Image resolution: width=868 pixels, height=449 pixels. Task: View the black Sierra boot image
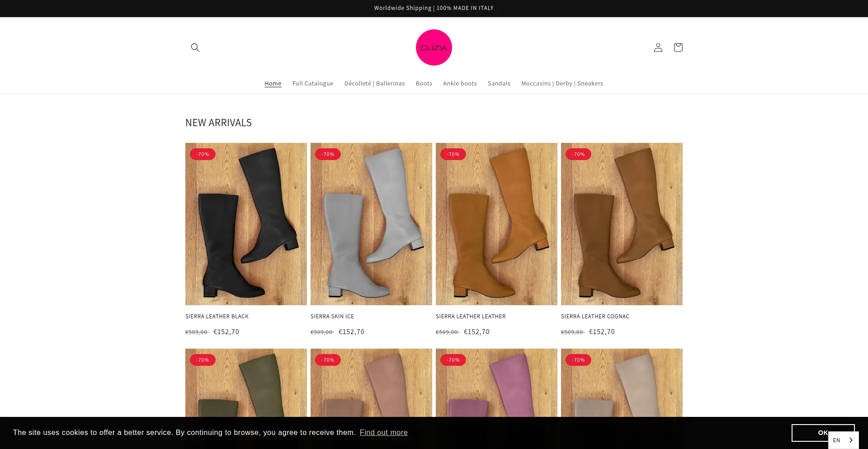pyautogui.click(x=246, y=224)
